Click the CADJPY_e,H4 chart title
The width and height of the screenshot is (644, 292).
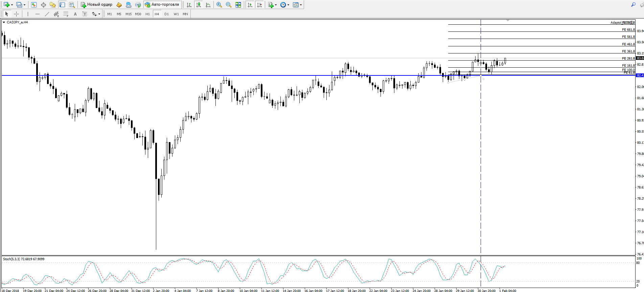tap(17, 22)
